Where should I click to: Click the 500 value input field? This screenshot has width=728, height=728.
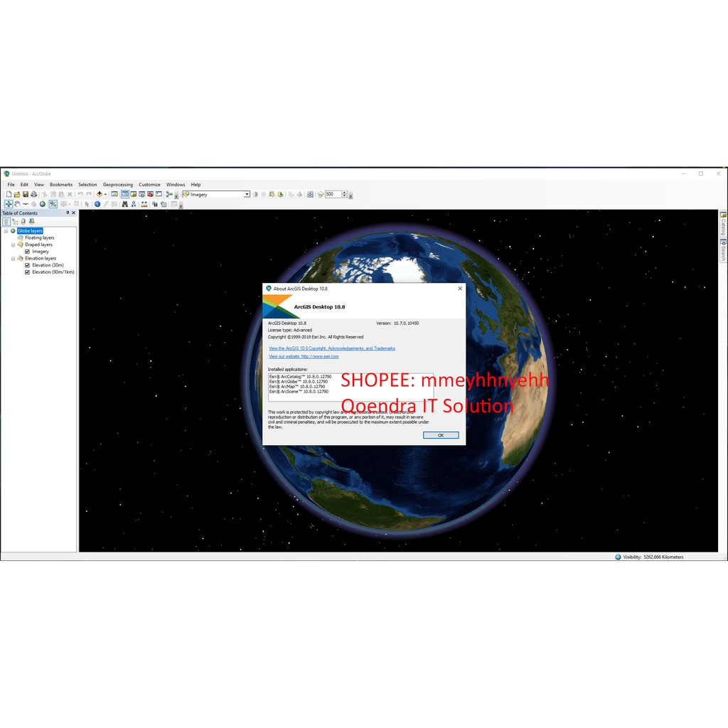(333, 194)
